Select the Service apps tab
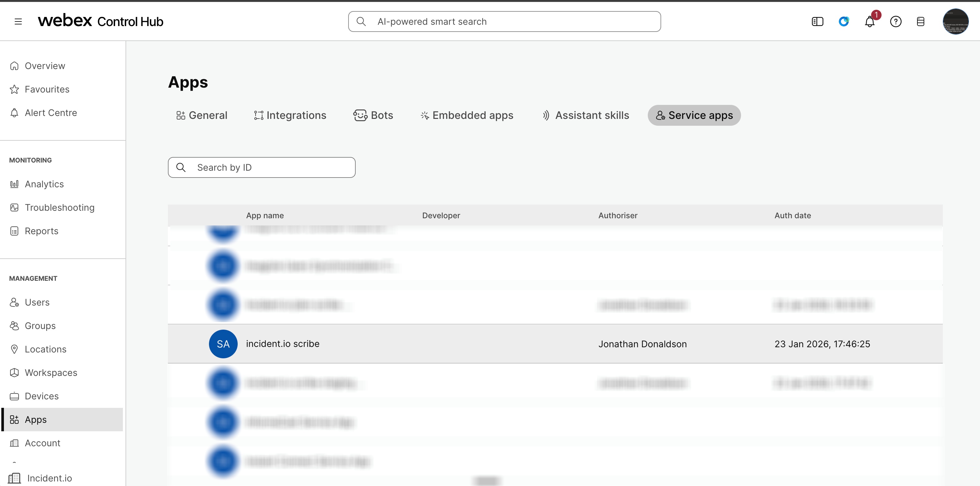 click(694, 115)
